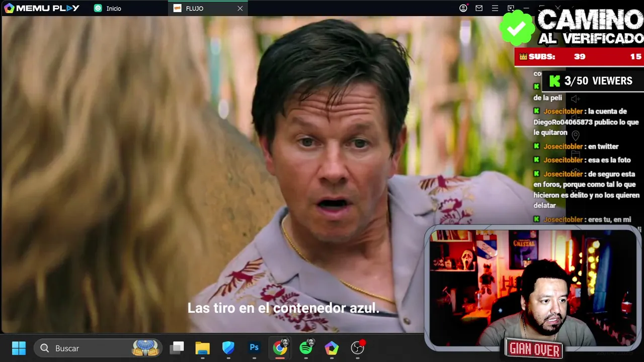Open Photoshop from the taskbar
The height and width of the screenshot is (362, 644).
254,348
